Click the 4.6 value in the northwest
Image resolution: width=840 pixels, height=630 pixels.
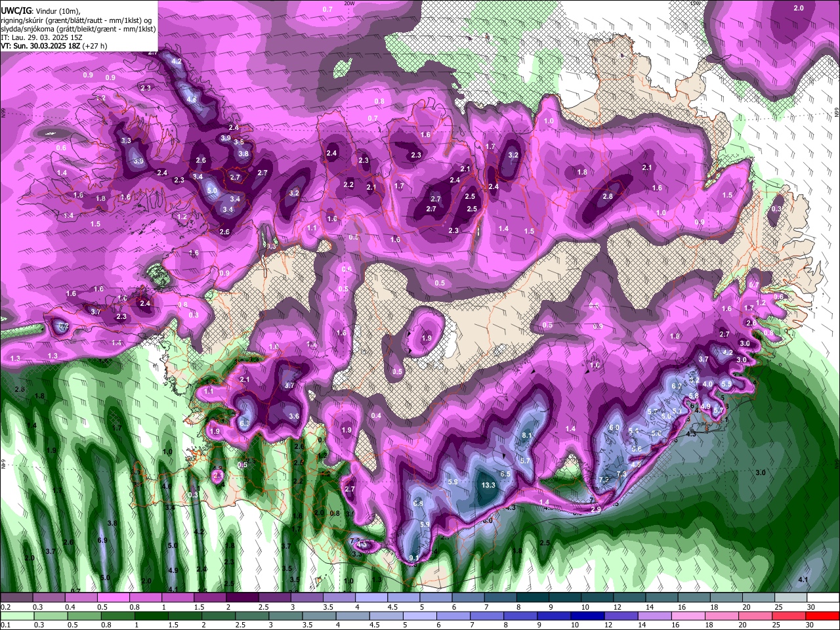click(x=192, y=99)
